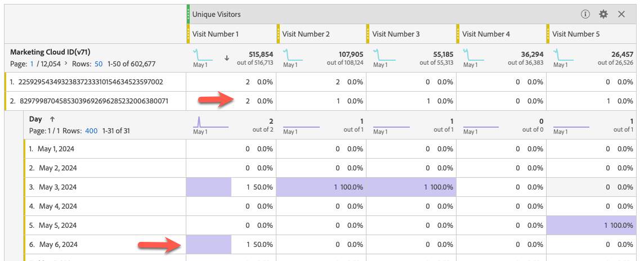Select the Visit Number 3 column header
The width and height of the screenshot is (644, 261).
click(x=396, y=34)
